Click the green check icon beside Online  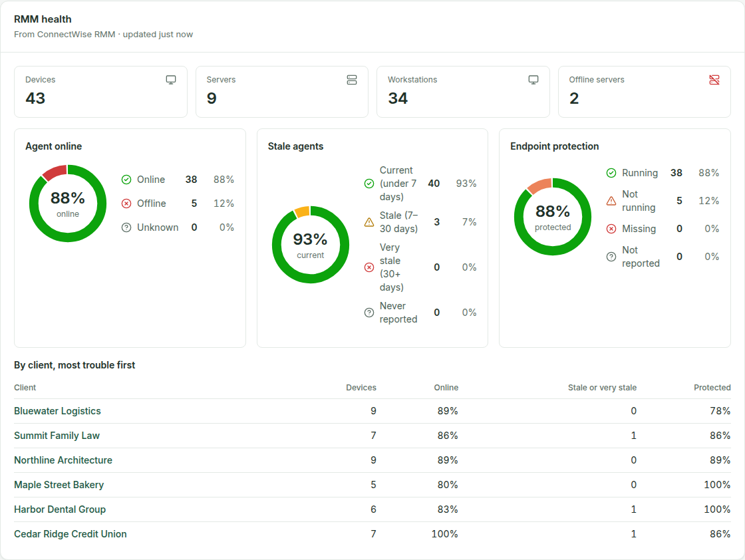(x=126, y=180)
